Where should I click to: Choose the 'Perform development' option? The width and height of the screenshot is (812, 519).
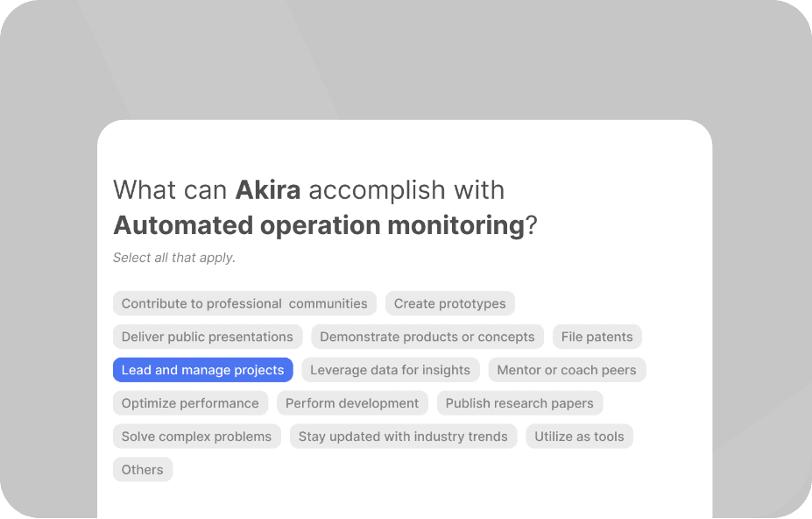352,403
